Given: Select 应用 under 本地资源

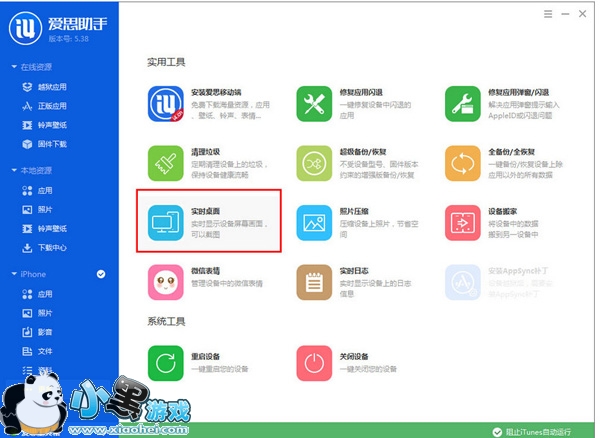Looking at the screenshot, I should point(37,191).
